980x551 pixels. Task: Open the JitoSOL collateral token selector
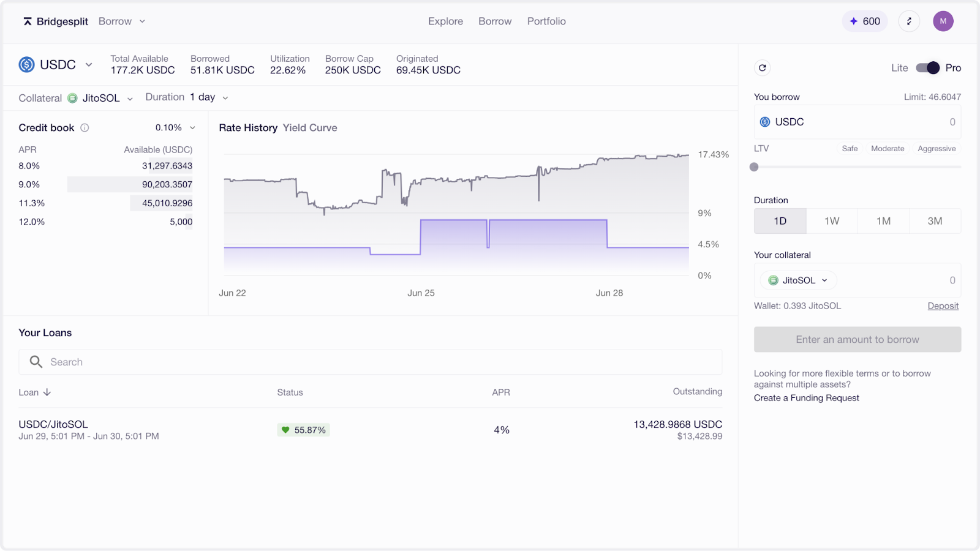click(799, 280)
